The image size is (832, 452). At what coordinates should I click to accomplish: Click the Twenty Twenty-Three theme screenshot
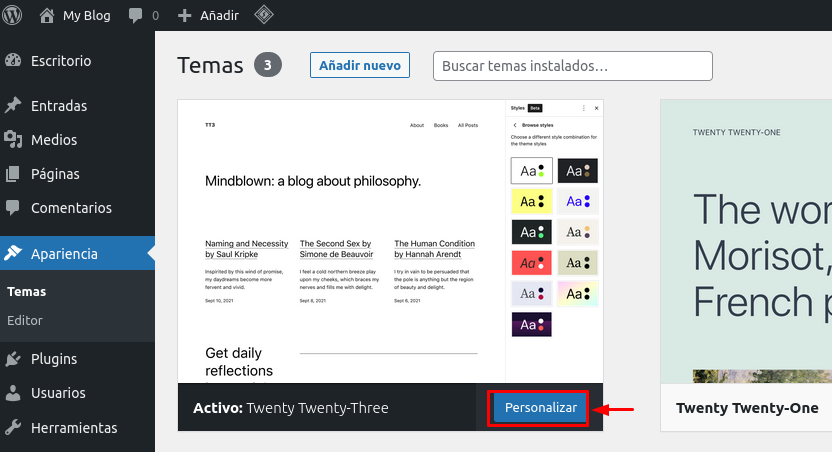tap(391, 241)
